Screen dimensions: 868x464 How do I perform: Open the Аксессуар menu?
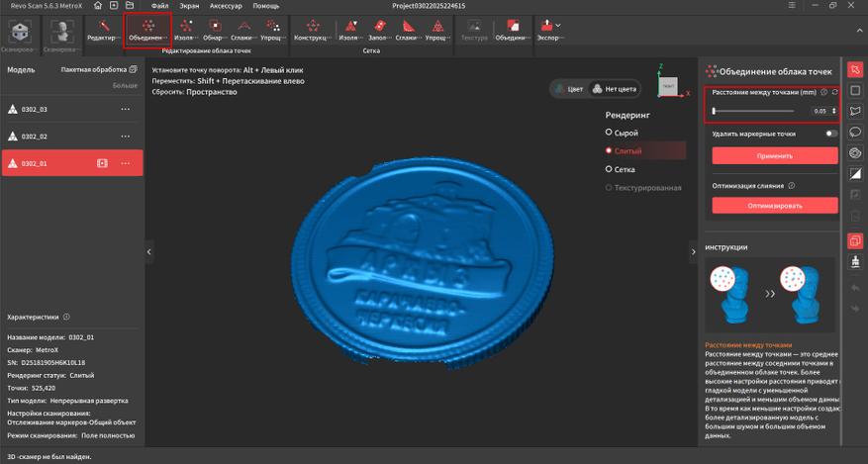(226, 6)
